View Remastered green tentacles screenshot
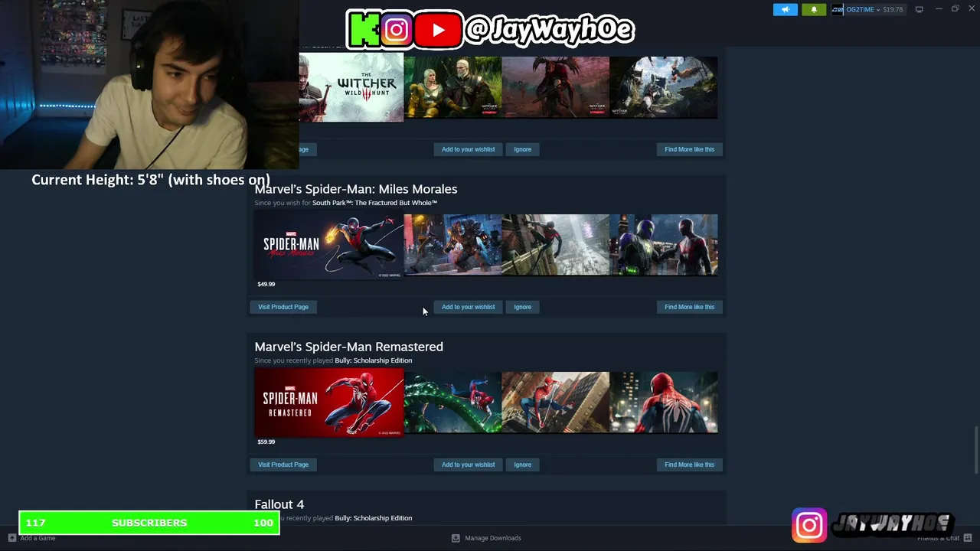The image size is (980, 551). [452, 403]
